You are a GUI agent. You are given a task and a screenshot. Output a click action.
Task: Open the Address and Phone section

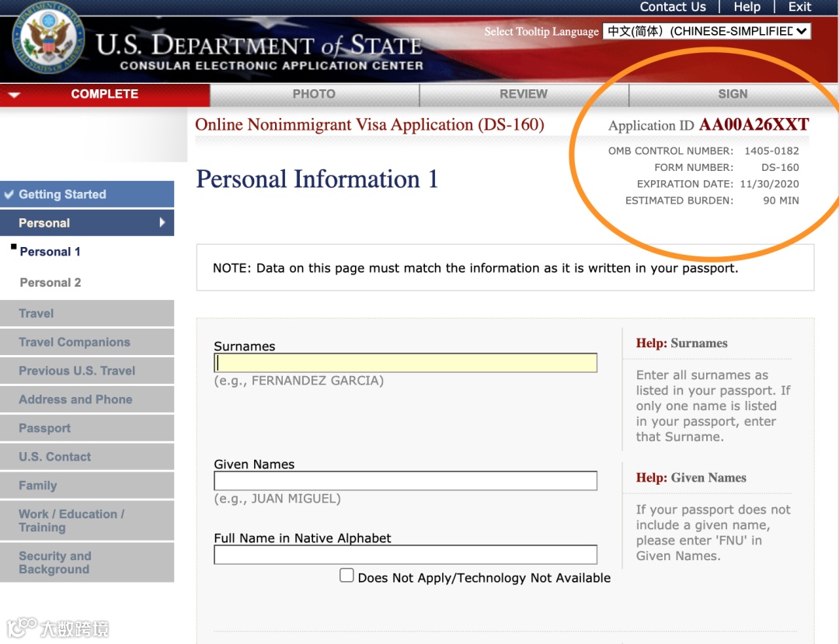[x=87, y=399]
